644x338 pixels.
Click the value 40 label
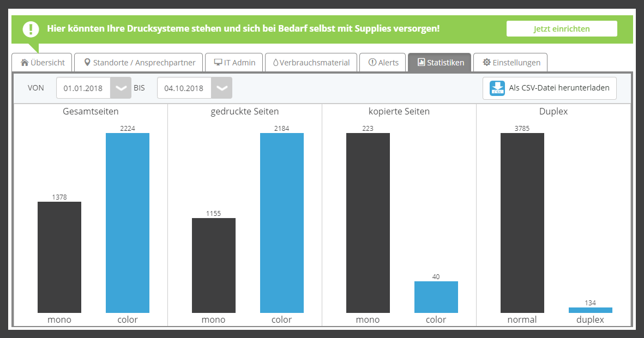(x=436, y=276)
